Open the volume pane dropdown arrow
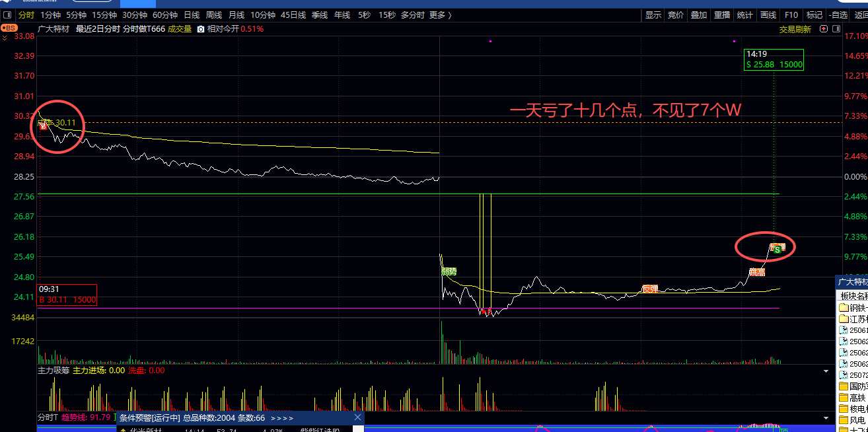This screenshot has width=868, height=432. point(825,371)
